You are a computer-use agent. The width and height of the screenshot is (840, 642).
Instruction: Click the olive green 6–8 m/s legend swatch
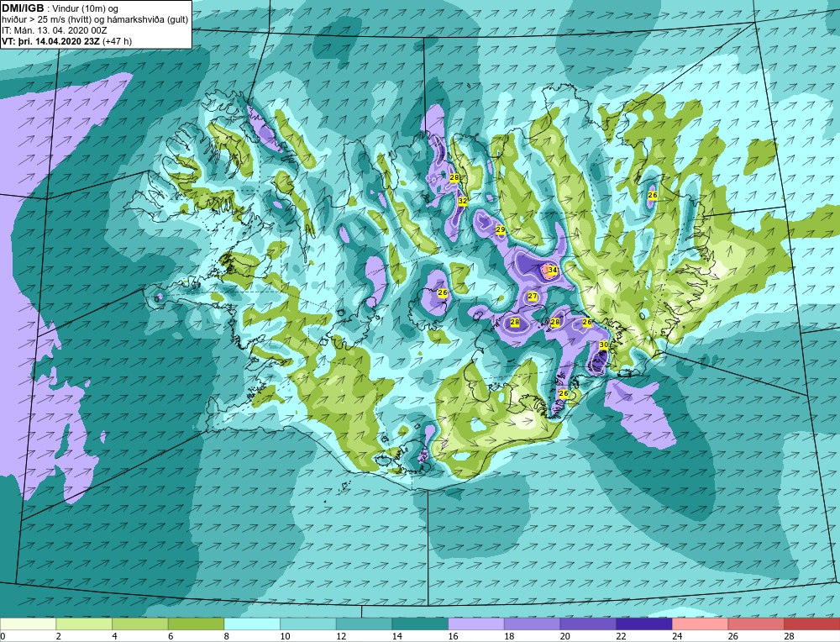[196, 624]
